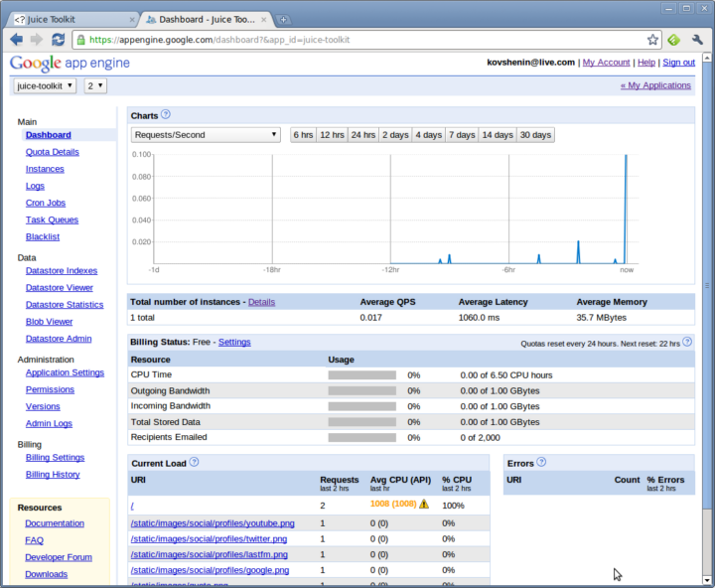Click the youtube.png URI link
The image size is (715, 588).
coord(213,523)
